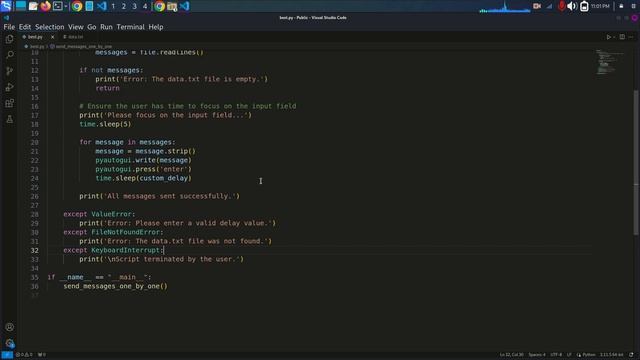Image resolution: width=640 pixels, height=360 pixels.
Task: Click the lock screen icon in panel
Action: tap(621, 6)
